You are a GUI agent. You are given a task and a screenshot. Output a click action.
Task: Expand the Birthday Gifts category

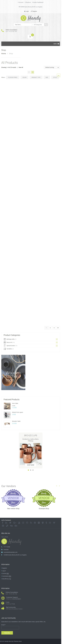(57, 339)
